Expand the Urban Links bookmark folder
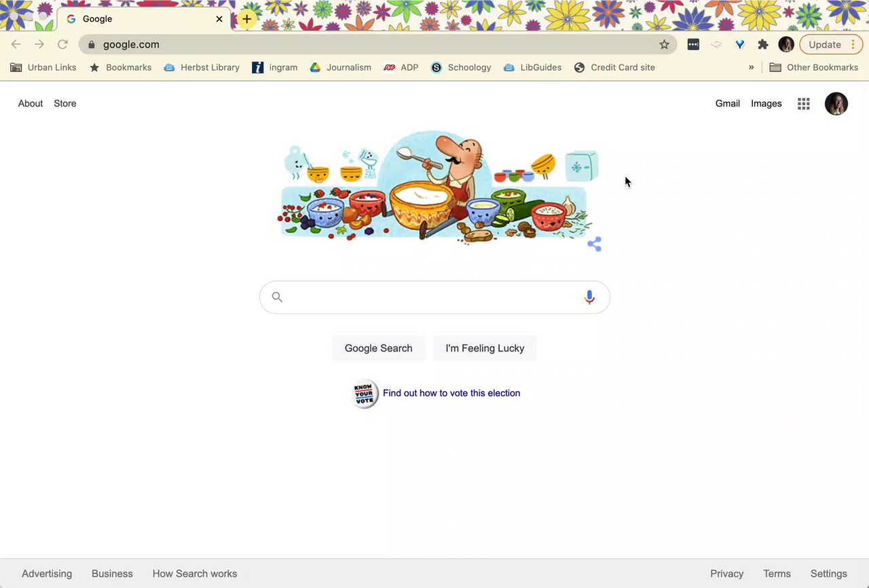Viewport: 869px width, 588px height. 43,68
